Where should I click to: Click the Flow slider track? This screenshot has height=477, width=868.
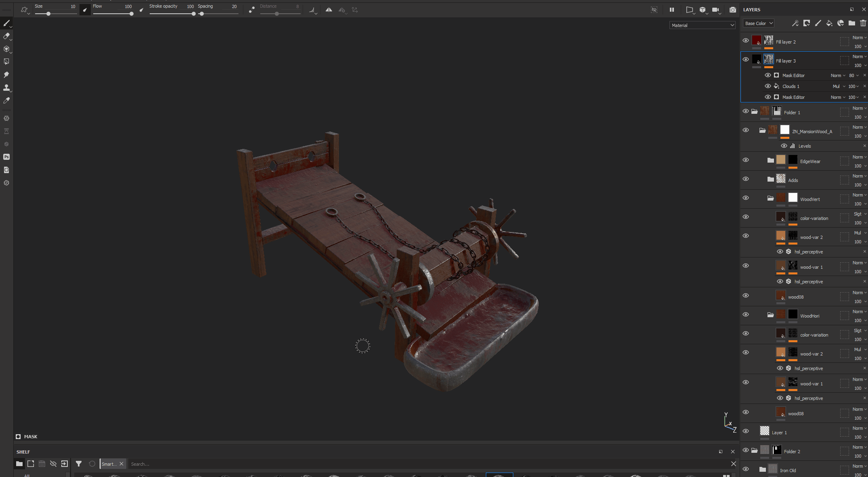pos(113,14)
